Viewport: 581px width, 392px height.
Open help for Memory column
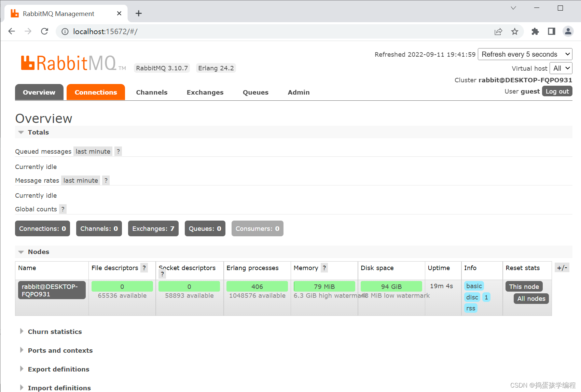pos(324,268)
